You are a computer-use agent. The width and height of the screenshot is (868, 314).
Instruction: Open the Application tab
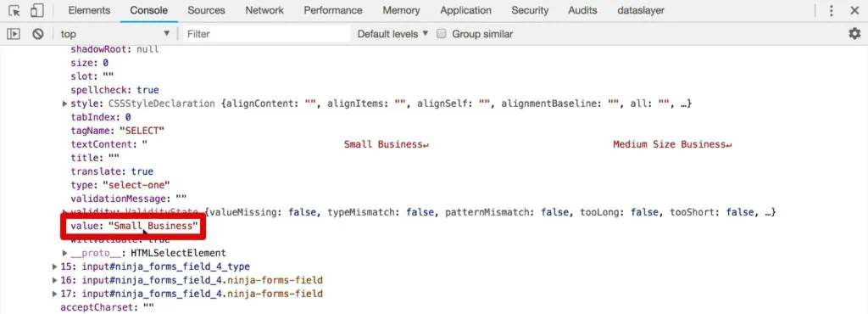click(x=465, y=10)
